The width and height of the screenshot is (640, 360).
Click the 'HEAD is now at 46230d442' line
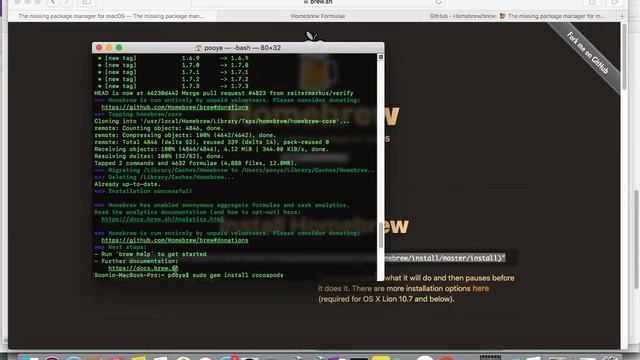[x=224, y=93]
